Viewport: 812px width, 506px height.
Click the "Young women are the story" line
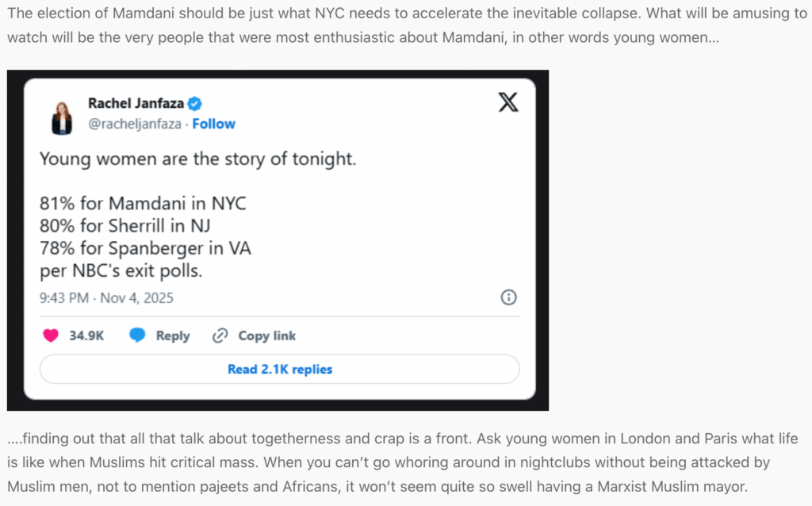pos(197,159)
